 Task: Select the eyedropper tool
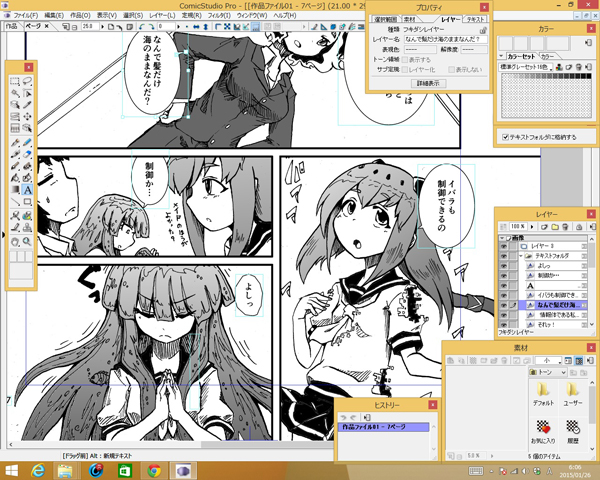point(27,104)
